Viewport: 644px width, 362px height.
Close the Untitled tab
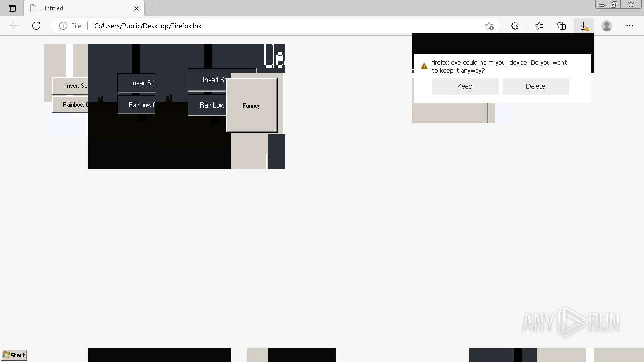click(x=136, y=8)
